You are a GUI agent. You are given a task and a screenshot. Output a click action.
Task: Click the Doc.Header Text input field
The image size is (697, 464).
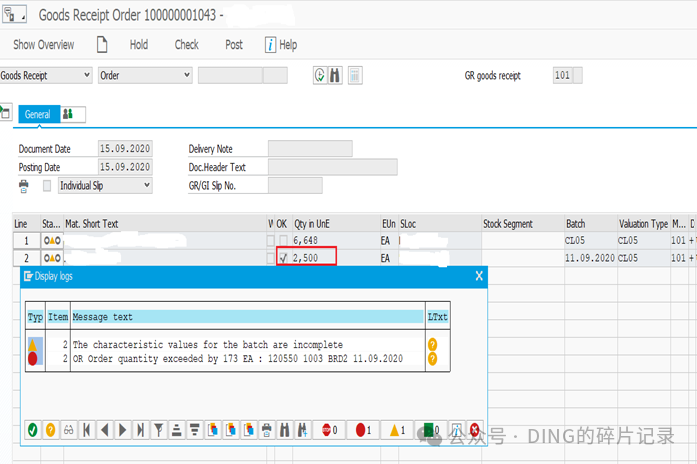(x=332, y=167)
